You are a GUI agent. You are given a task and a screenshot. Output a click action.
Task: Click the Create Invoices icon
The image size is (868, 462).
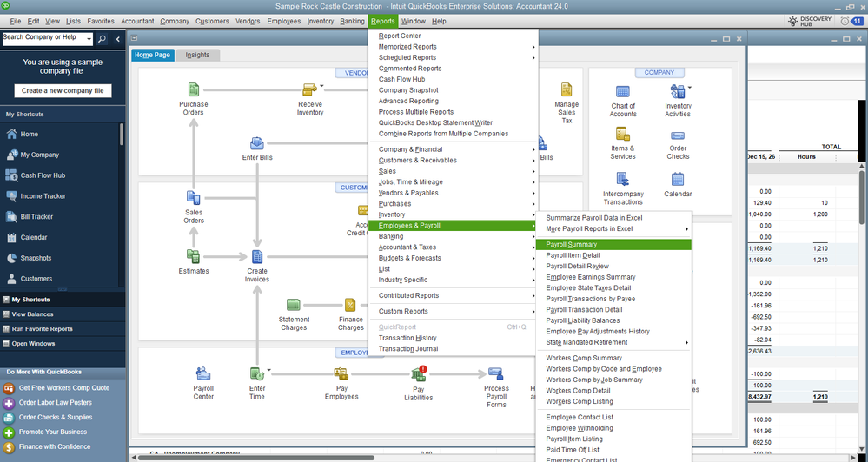257,256
